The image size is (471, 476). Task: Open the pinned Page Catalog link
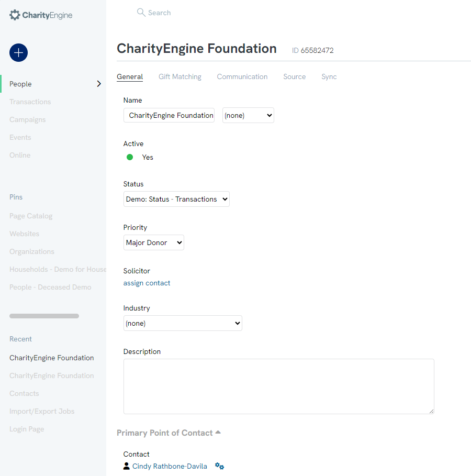click(31, 216)
